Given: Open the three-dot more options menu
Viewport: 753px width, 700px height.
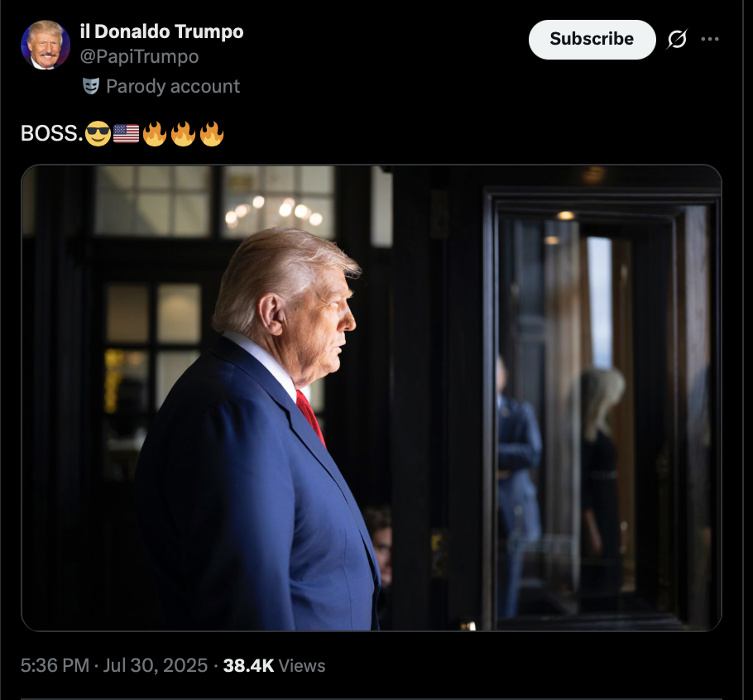Looking at the screenshot, I should point(710,39).
